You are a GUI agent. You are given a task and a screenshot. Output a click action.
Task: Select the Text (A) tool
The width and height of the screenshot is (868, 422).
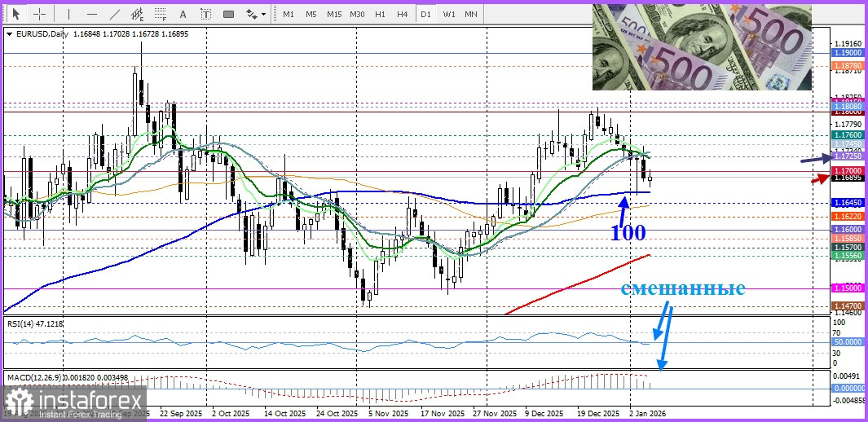pos(183,14)
